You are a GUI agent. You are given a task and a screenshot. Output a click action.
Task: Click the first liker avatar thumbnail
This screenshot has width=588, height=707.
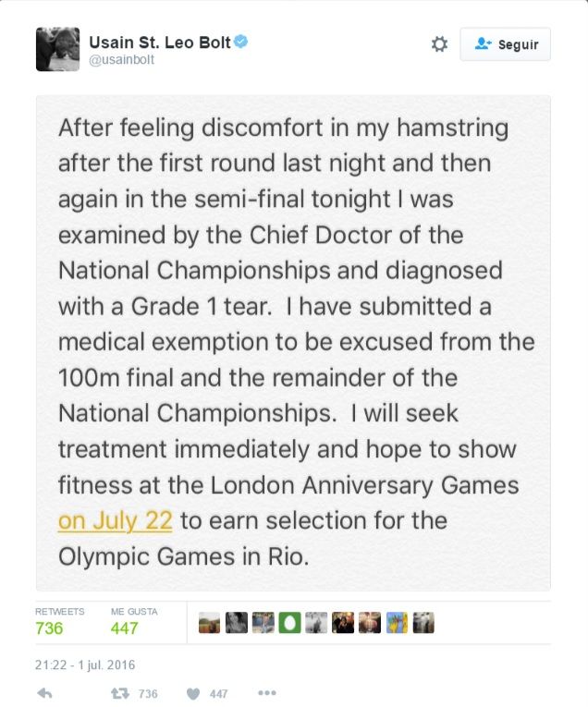pyautogui.click(x=209, y=624)
